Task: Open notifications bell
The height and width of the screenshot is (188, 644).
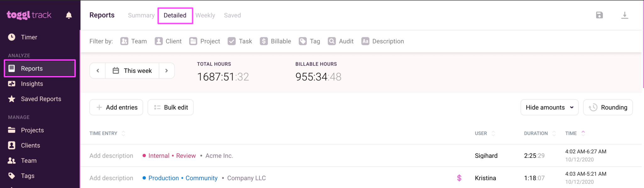Action: coord(69,15)
